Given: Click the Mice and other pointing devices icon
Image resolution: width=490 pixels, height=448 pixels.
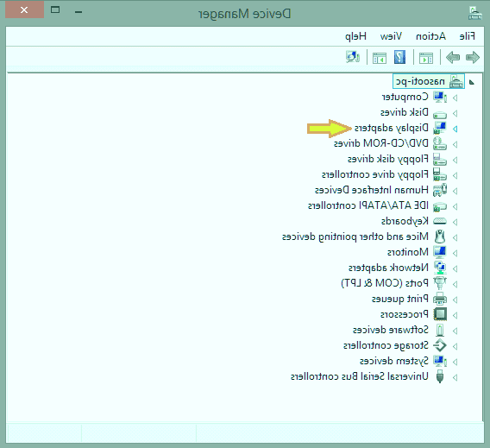Looking at the screenshot, I should (440, 237).
